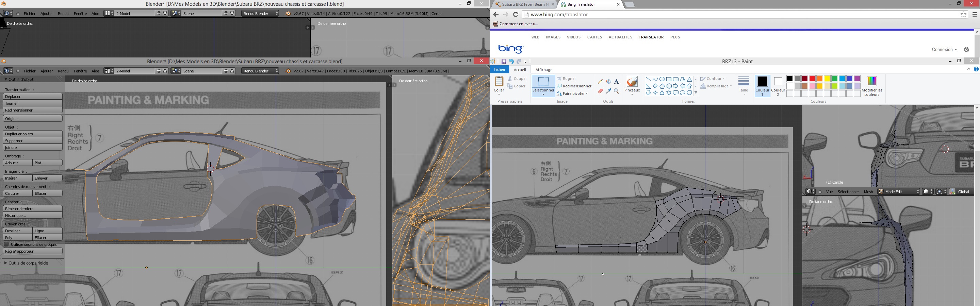The image size is (980, 306).
Task: Click Rogner crop tool in Paint
Action: (567, 79)
